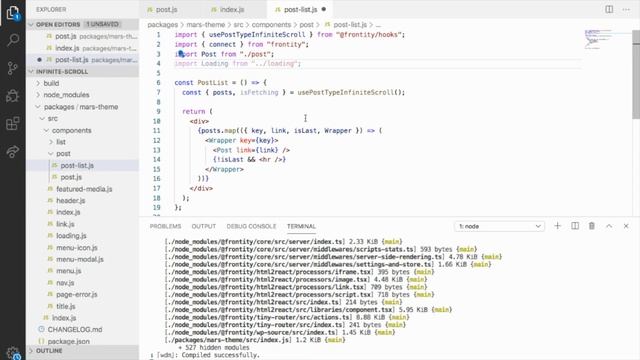The height and width of the screenshot is (360, 640).
Task: Expand the list folder
Action: [83, 142]
